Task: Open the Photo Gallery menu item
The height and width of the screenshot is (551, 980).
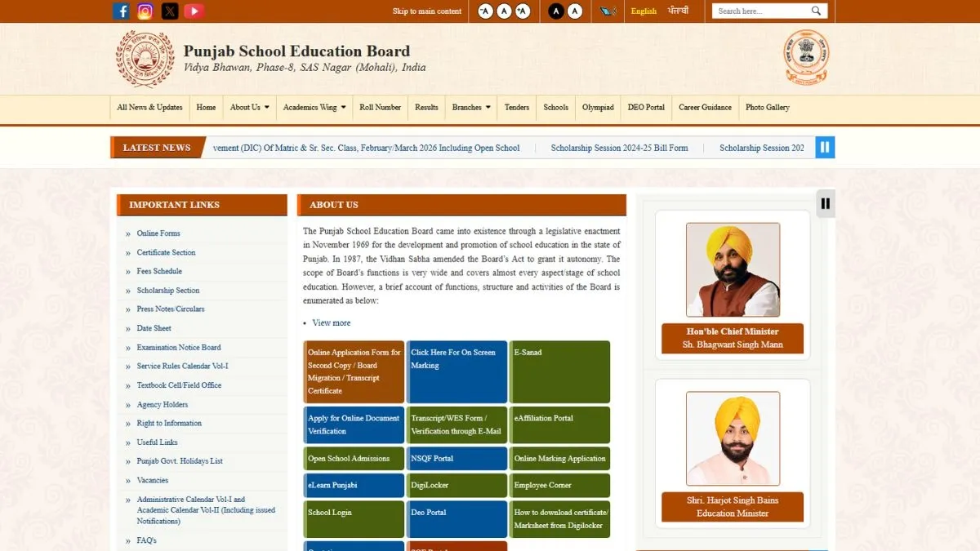Action: pos(768,107)
